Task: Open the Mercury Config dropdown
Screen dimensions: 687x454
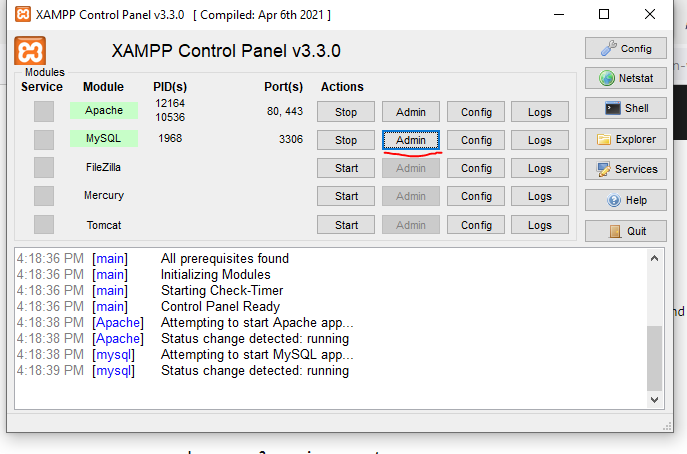Action: (x=476, y=196)
